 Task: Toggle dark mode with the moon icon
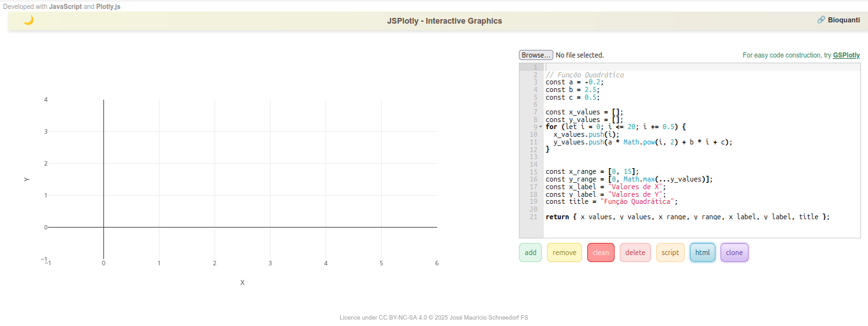tap(28, 20)
